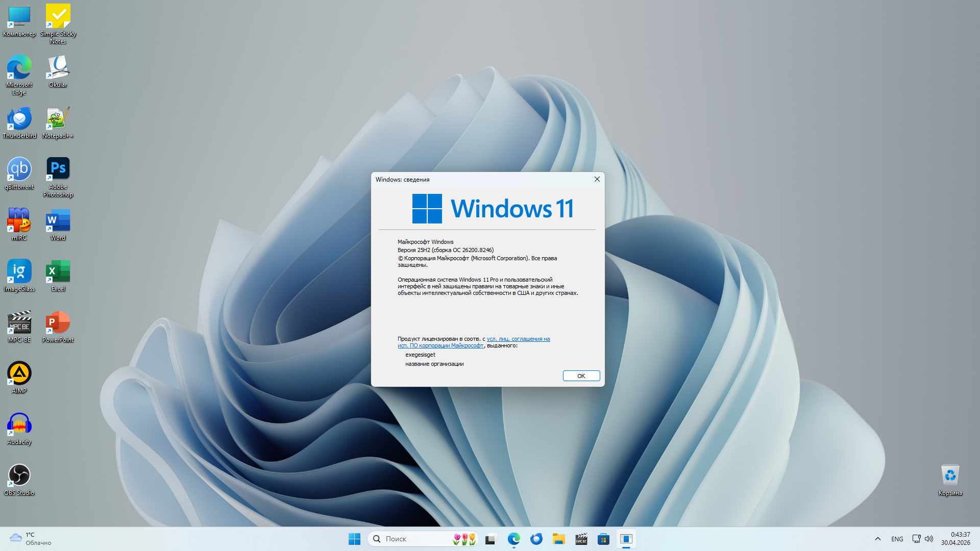Open the network status tray icon
This screenshot has width=980, height=551.
pos(917,539)
